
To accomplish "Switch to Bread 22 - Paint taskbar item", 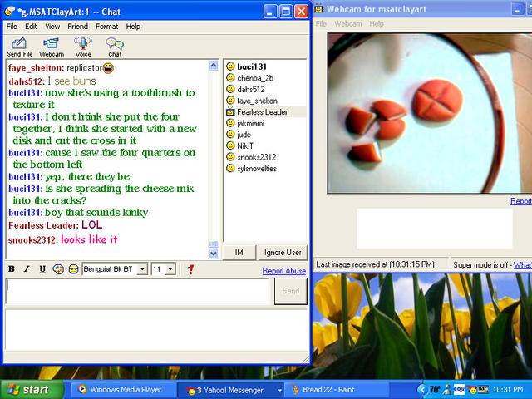I will tap(336, 390).
